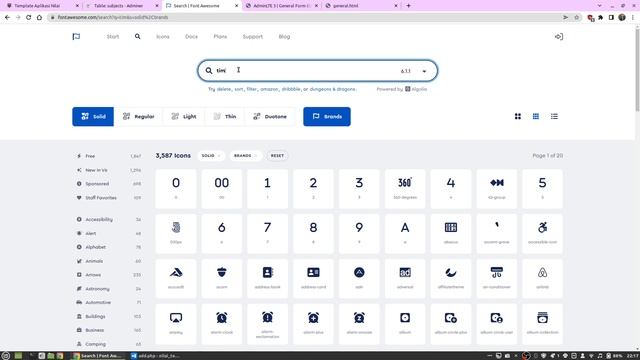Image resolution: width=640 pixels, height=360 pixels.
Task: Select the address-card icon
Action: pos(313,278)
